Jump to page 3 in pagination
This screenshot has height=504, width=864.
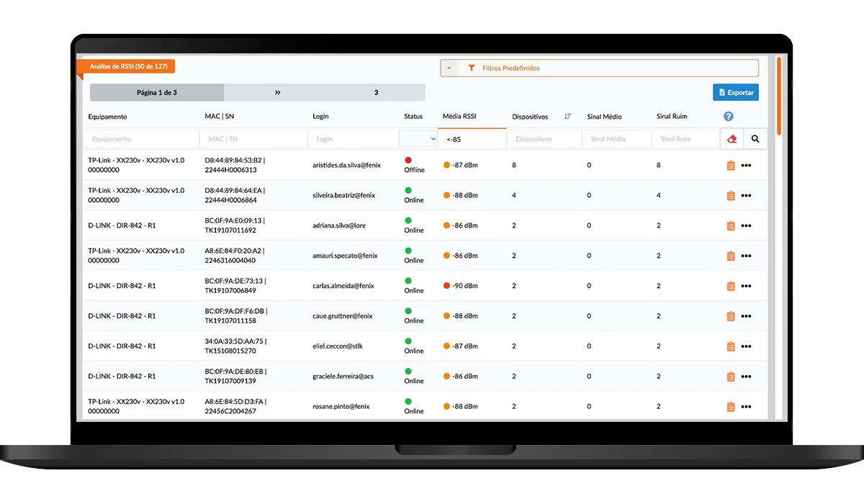point(376,93)
